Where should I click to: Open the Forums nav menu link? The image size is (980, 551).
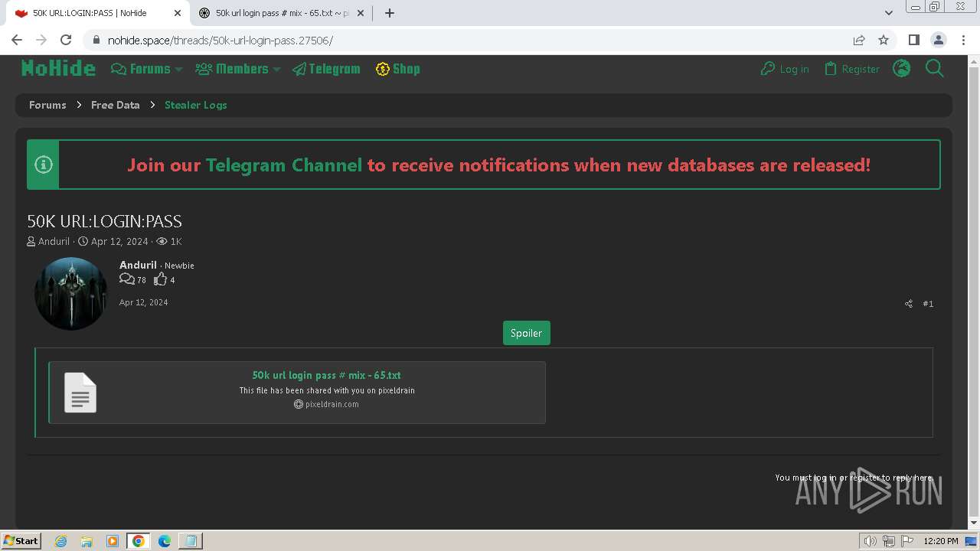pos(141,69)
